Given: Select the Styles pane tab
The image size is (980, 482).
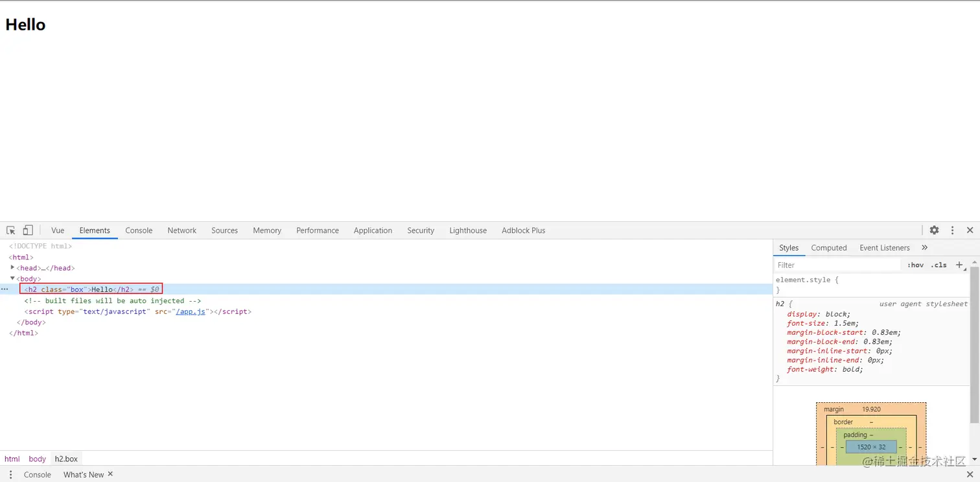Looking at the screenshot, I should [789, 248].
